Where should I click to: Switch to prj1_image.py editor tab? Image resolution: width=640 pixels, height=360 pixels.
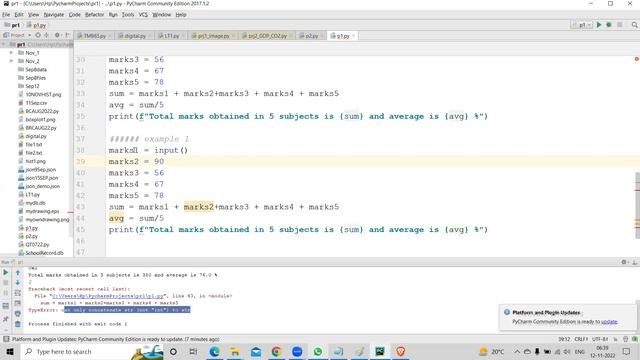tap(213, 36)
